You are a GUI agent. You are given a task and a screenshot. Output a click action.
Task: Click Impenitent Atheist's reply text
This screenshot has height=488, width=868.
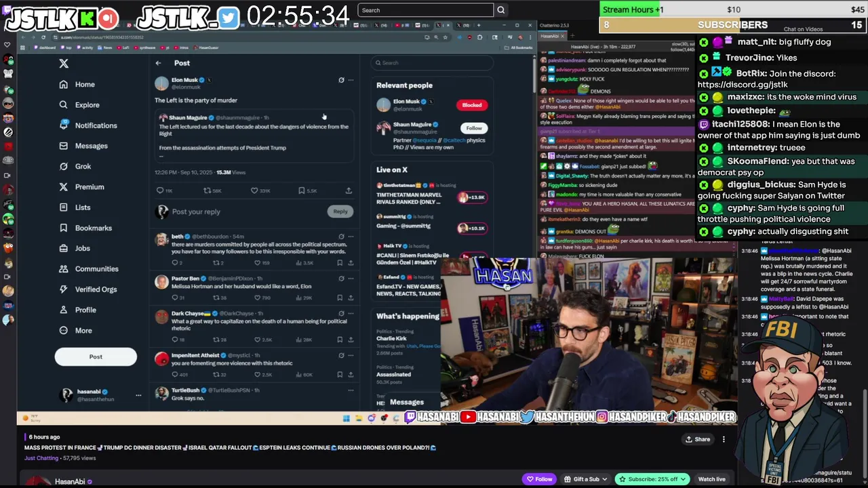[232, 363]
